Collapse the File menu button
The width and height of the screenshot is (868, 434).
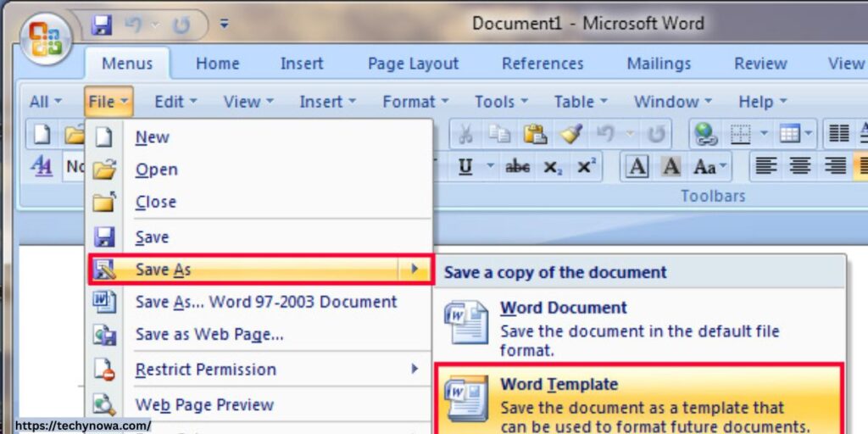[109, 102]
